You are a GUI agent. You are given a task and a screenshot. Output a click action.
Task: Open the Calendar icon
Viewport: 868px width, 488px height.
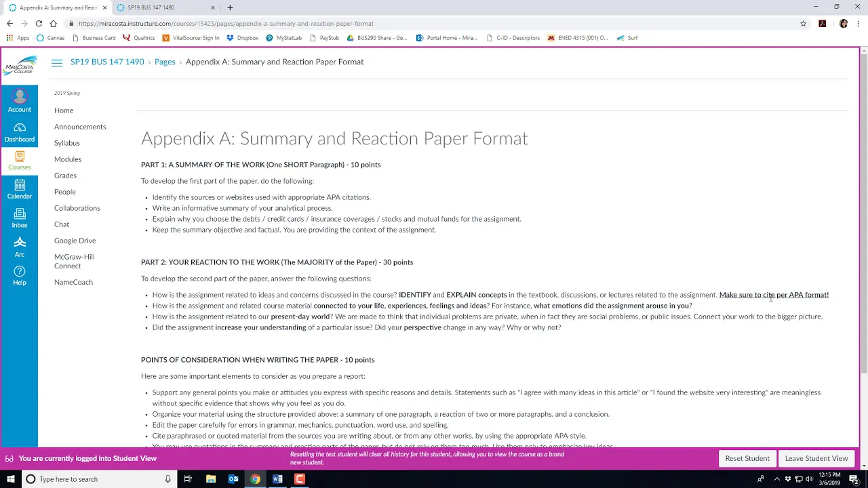point(19,190)
